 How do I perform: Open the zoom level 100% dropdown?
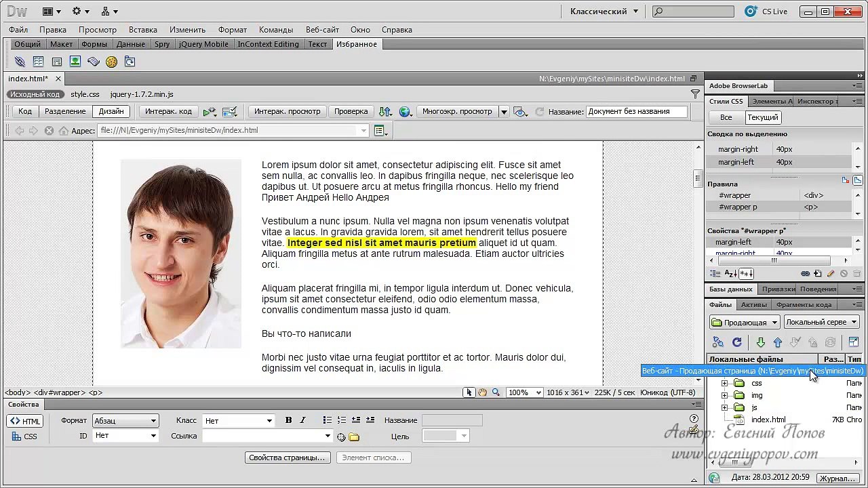[525, 392]
